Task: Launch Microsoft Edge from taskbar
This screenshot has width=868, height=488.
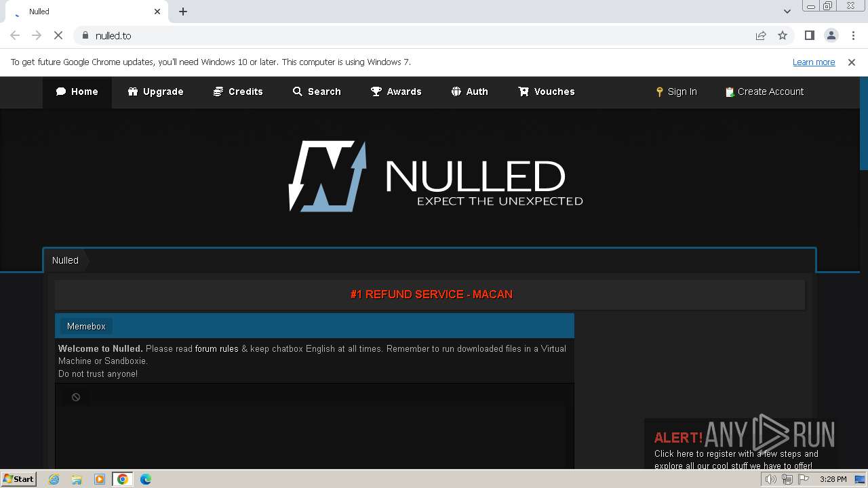Action: pos(146,479)
